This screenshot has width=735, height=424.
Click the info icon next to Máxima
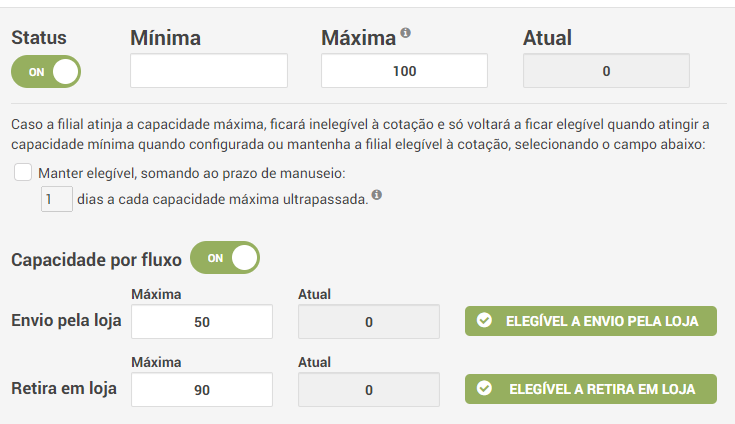pyautogui.click(x=406, y=33)
